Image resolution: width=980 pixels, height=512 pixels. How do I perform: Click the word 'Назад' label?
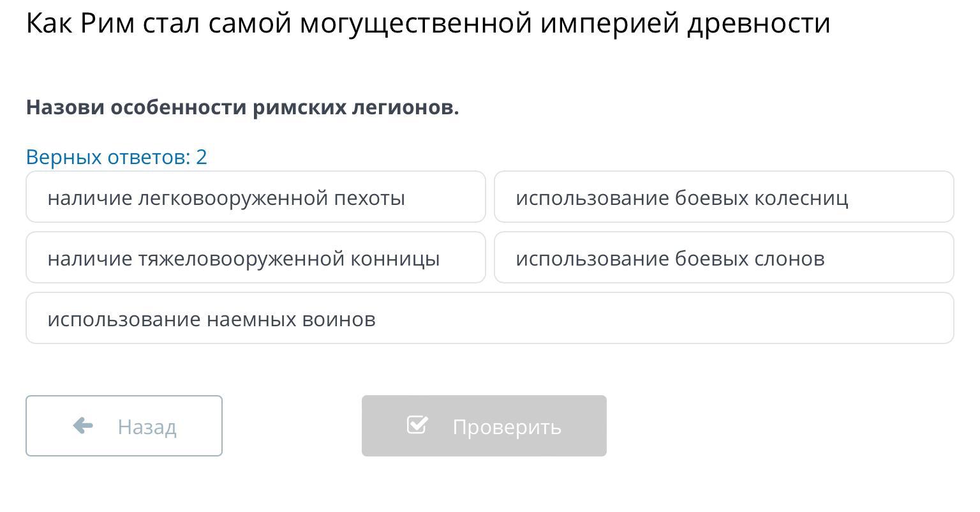tap(147, 426)
